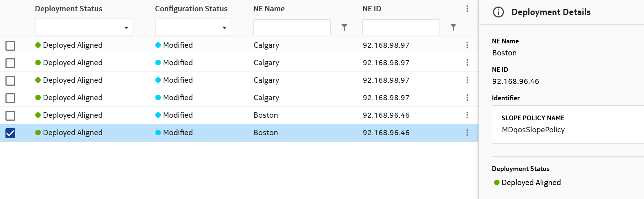
Task: Open the third Calgary row's actions menu
Action: [x=467, y=80]
